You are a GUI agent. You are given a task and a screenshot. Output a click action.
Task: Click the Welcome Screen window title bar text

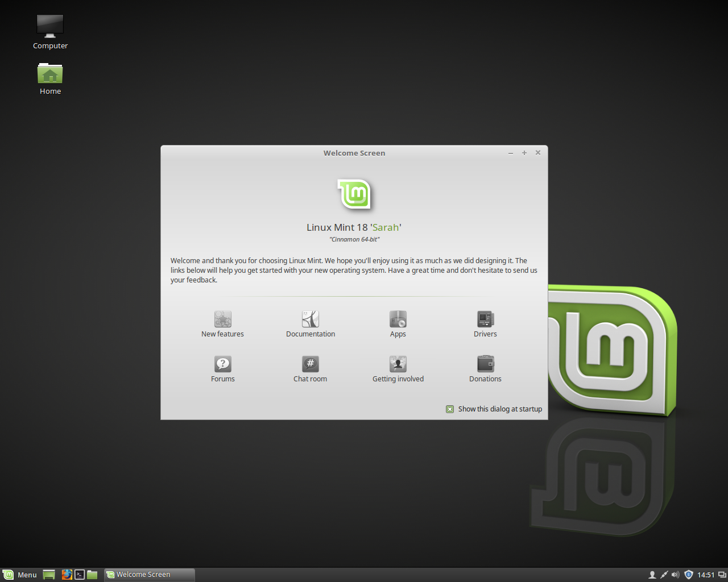tap(354, 153)
